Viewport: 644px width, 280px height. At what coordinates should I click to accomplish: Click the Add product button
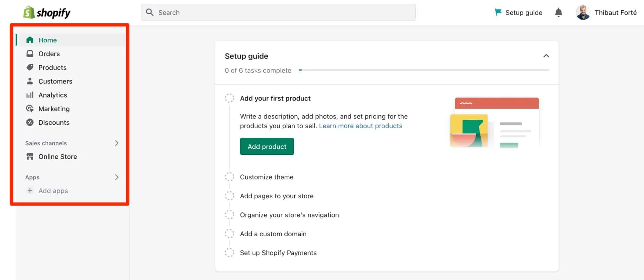267,146
